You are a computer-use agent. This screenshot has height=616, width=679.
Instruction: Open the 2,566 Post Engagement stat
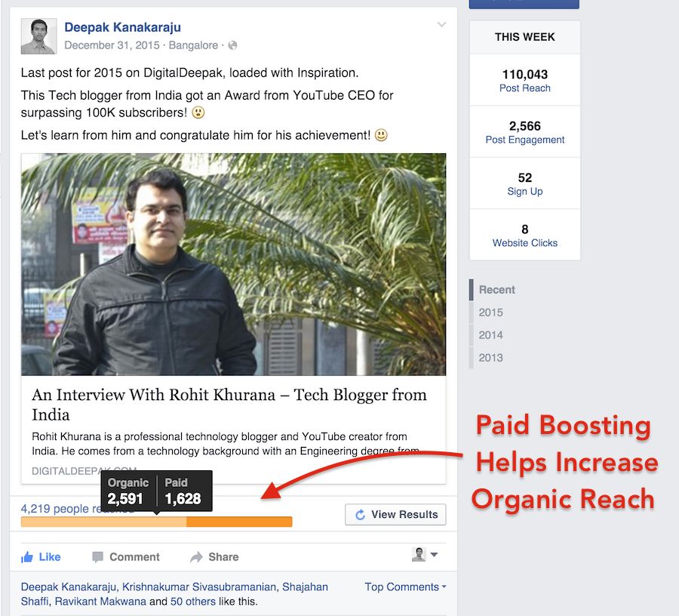[525, 132]
